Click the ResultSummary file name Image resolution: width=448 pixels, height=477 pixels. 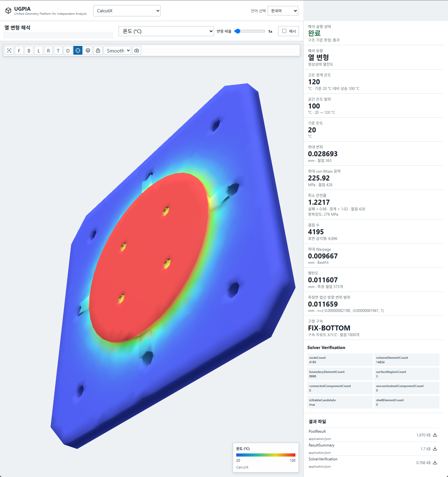322,445
